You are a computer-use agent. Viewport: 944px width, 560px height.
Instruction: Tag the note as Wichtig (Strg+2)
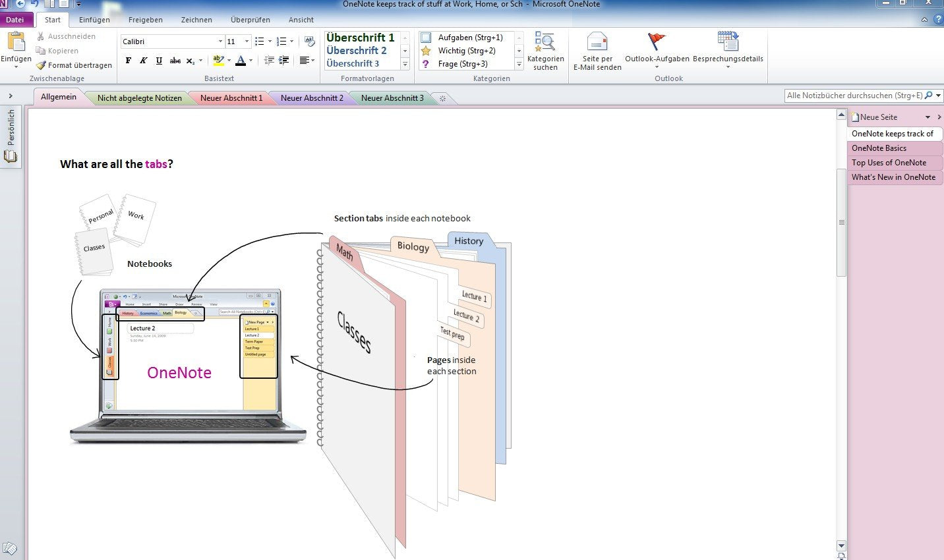[x=458, y=51]
